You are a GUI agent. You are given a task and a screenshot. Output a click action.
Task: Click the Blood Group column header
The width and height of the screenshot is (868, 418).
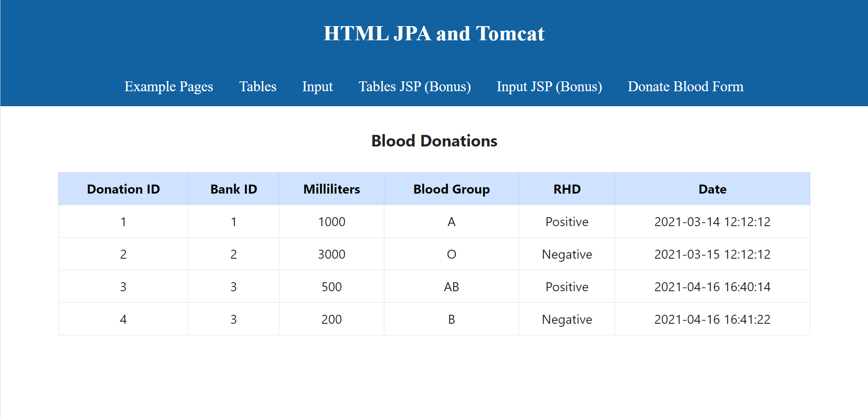coord(452,189)
